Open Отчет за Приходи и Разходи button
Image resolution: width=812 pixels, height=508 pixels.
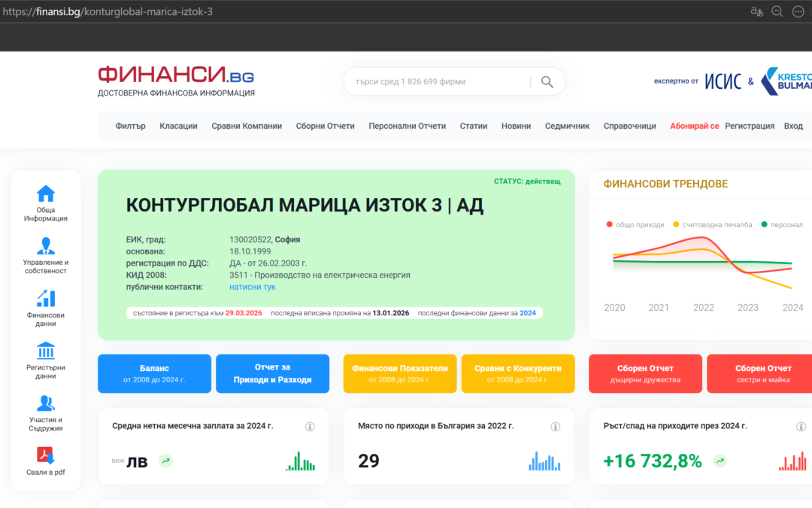(x=272, y=374)
